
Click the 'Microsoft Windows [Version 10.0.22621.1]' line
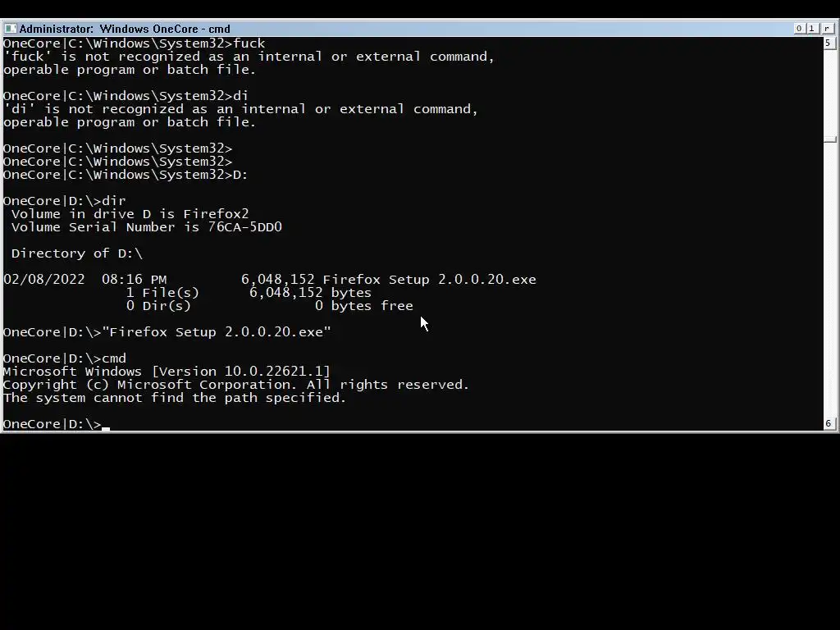coord(167,372)
